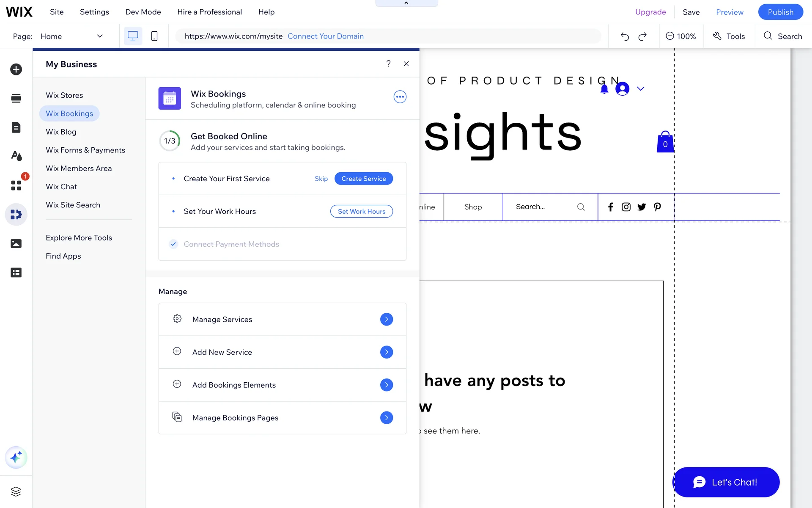Image resolution: width=812 pixels, height=508 pixels.
Task: Click the Create Service button
Action: click(363, 179)
